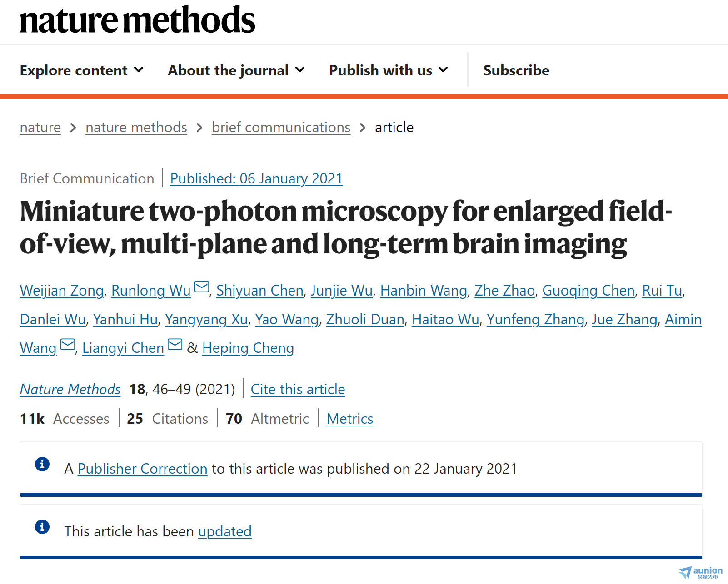Open the brief communications breadcrumb
The height and width of the screenshot is (584, 728).
[281, 128]
